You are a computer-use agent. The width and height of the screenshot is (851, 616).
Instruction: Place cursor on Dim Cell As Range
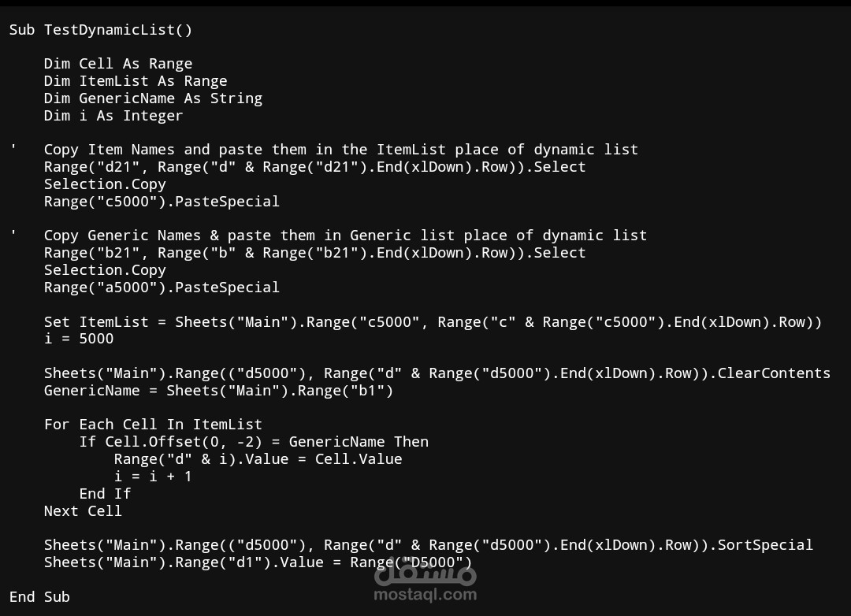tap(118, 64)
